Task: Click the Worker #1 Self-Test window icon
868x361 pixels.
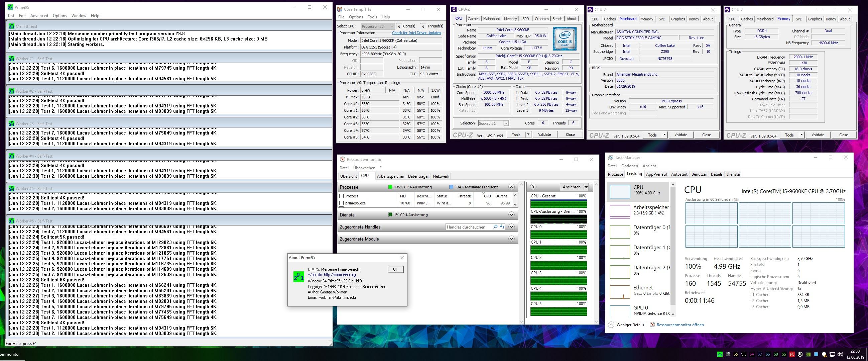Action: point(12,59)
